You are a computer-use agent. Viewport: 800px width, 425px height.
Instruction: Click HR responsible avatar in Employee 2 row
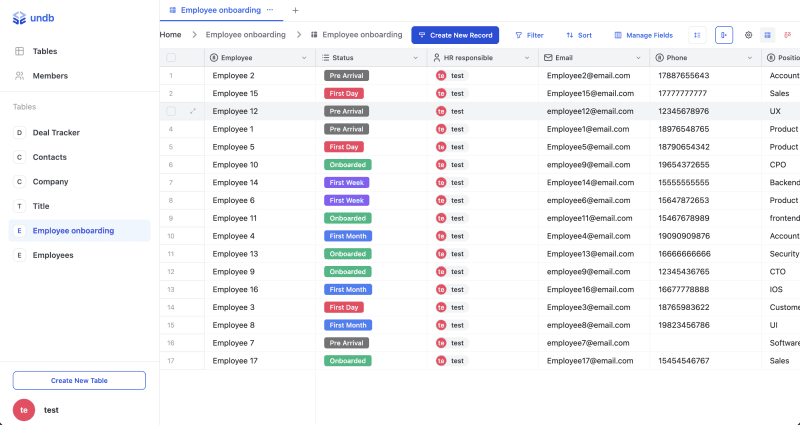[x=441, y=76]
